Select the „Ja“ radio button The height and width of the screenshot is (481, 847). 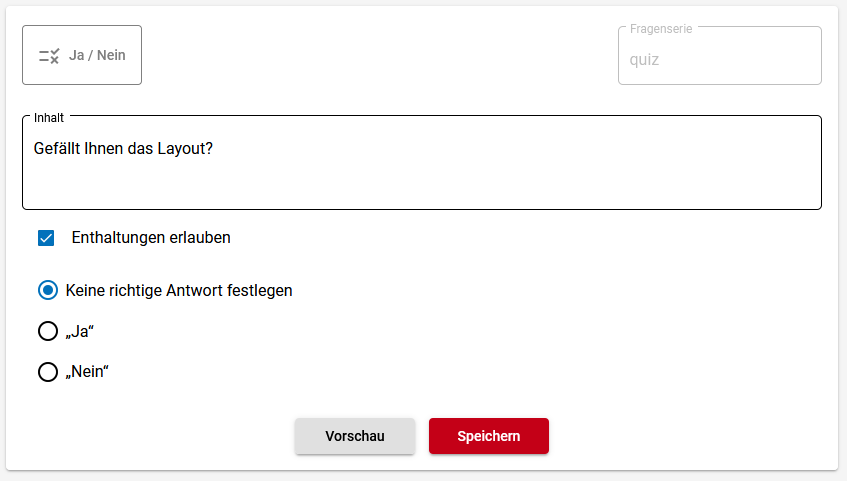tap(48, 331)
